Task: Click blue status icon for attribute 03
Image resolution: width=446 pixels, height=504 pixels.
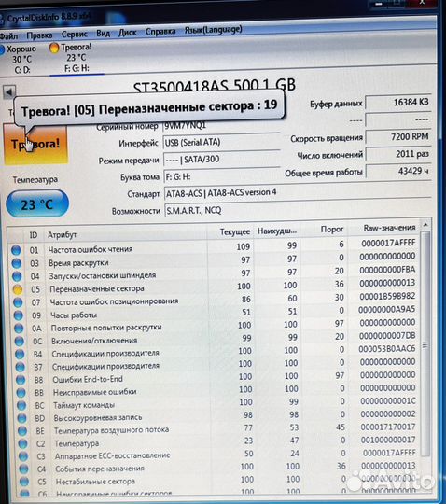Action: tap(17, 263)
